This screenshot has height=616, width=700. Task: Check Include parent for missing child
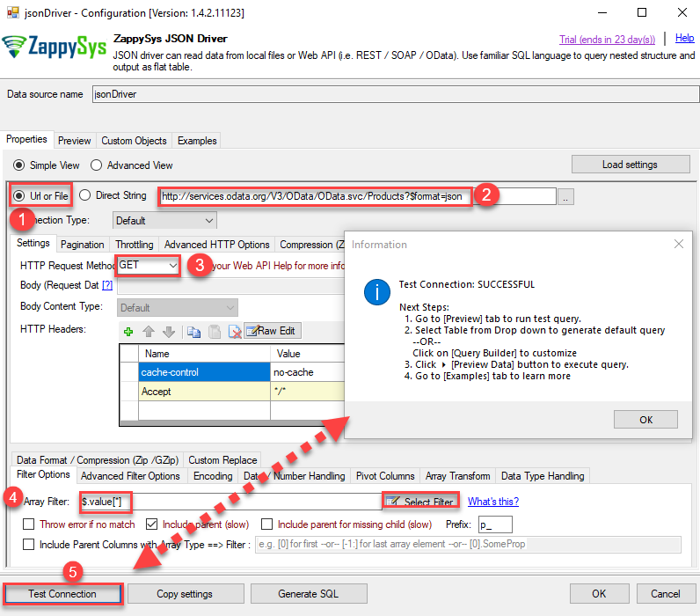click(x=267, y=524)
